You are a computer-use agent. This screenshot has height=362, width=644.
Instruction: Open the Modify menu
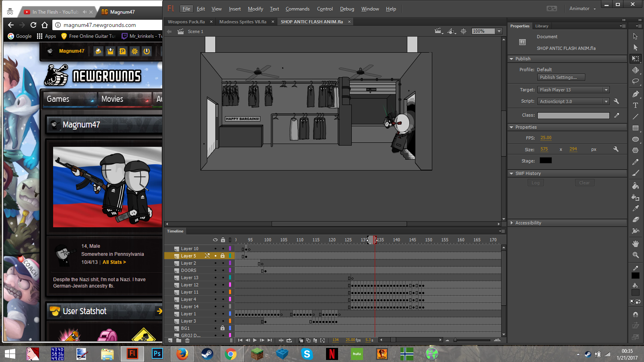256,9
